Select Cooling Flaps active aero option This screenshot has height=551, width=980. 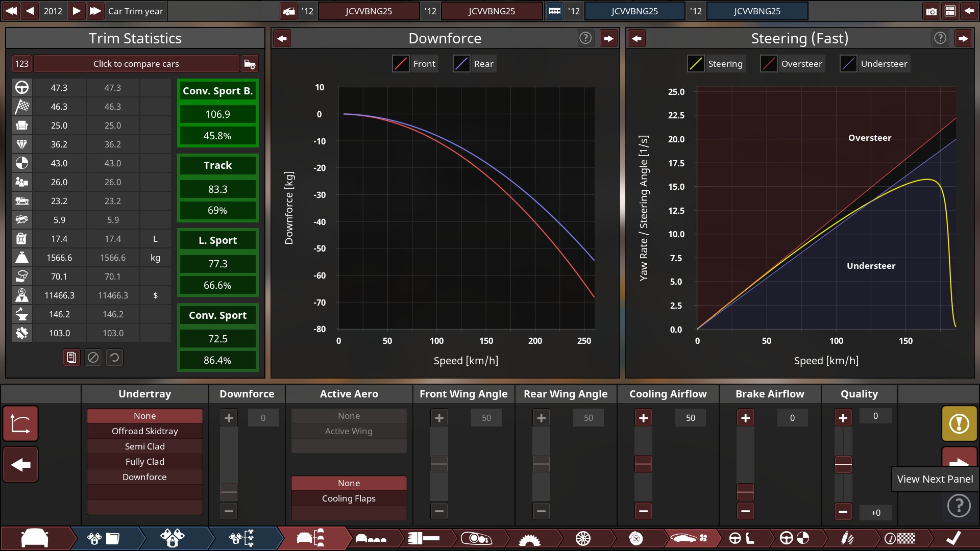click(349, 498)
